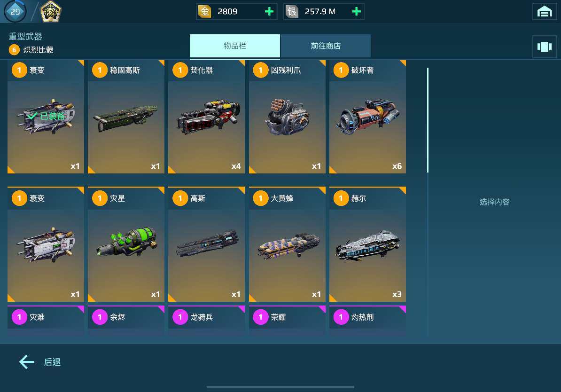Click the inventory vertical scrollbar
Screen dimensions: 561x392
click(428, 120)
